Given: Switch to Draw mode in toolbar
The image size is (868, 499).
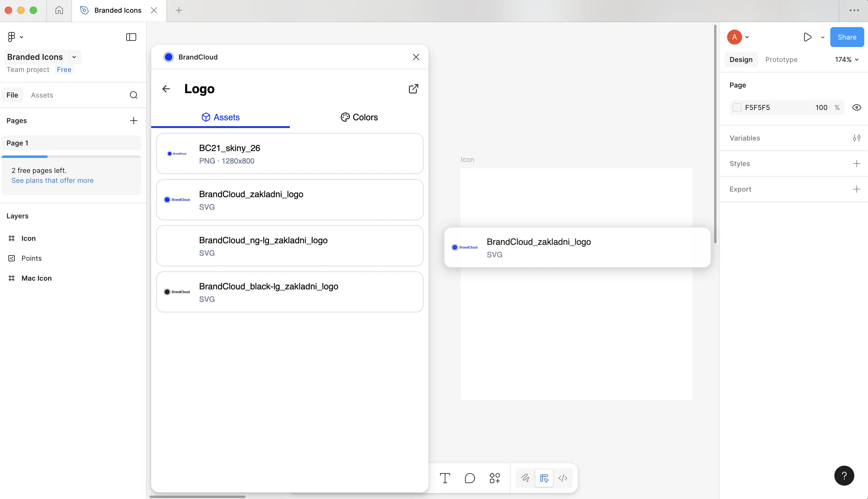Looking at the screenshot, I should pos(525,478).
